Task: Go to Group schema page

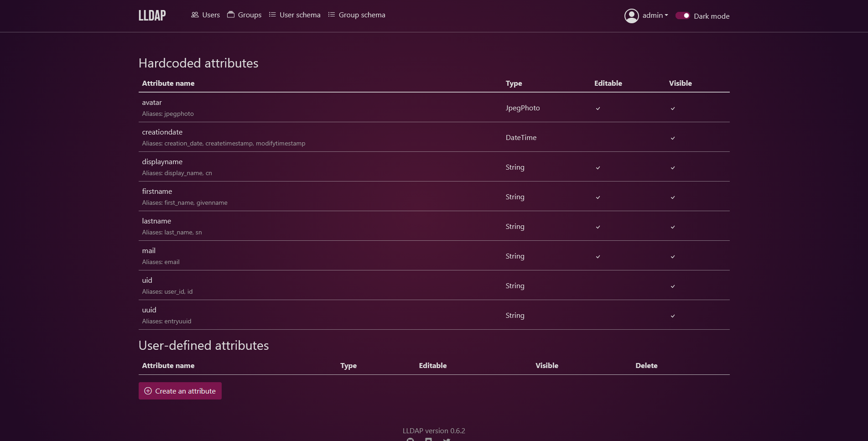Action: [361, 15]
